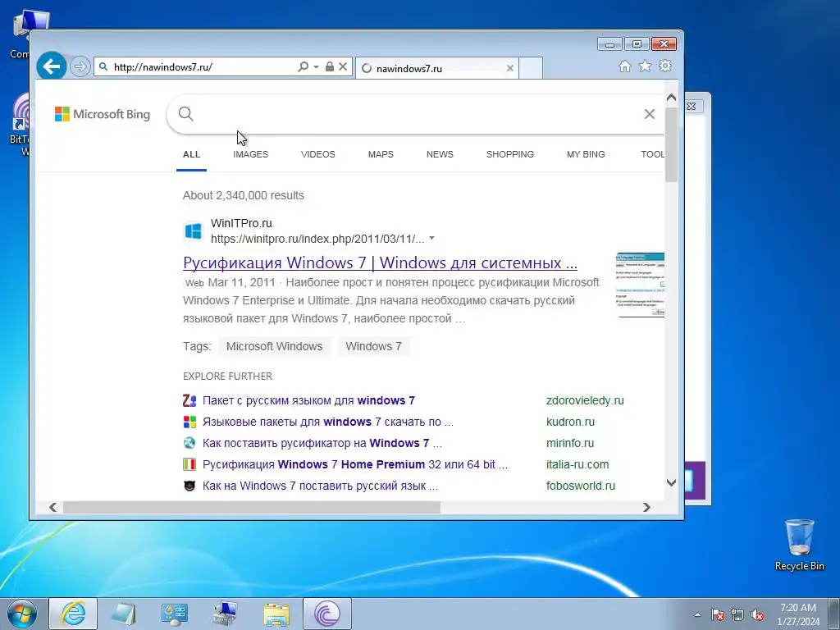Click Internet Explorer in the taskbar
The image size is (840, 630).
(73, 614)
